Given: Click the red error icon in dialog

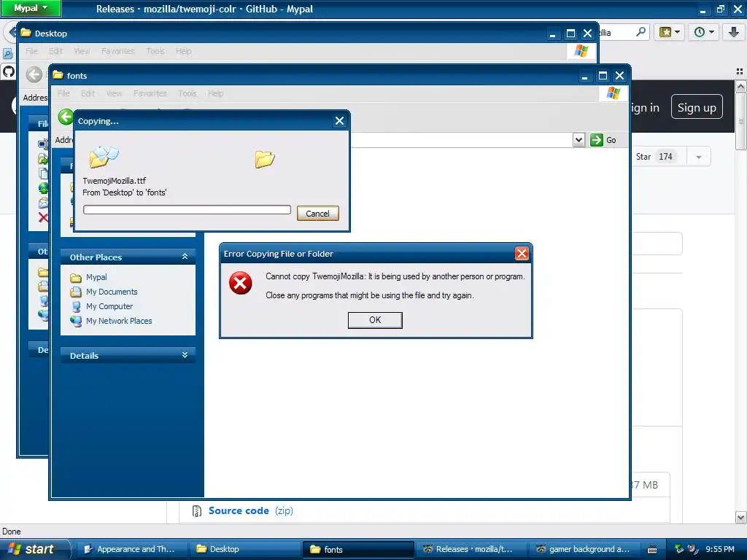Looking at the screenshot, I should (x=241, y=284).
